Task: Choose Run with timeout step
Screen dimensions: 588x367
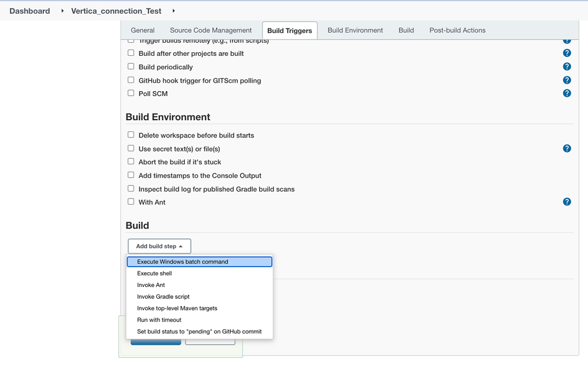Action: pyautogui.click(x=200, y=320)
